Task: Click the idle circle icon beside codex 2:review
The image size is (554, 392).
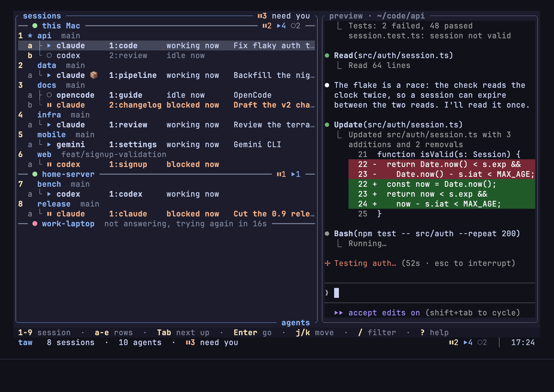Action: (x=49, y=56)
